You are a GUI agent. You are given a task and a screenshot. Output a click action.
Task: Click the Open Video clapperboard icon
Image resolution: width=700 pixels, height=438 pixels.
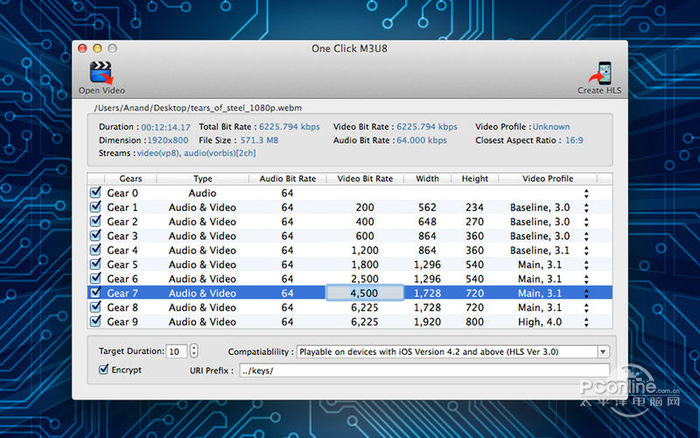pyautogui.click(x=100, y=73)
